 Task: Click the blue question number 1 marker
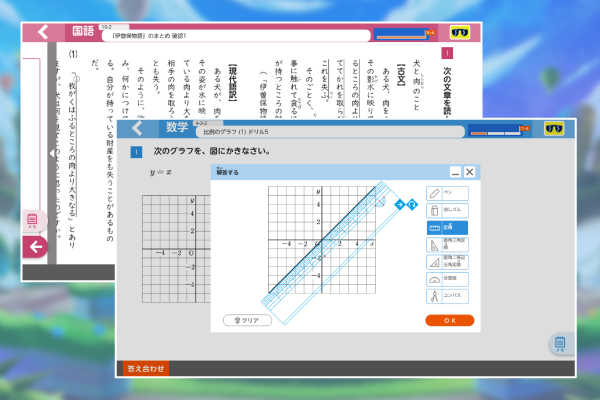click(136, 152)
